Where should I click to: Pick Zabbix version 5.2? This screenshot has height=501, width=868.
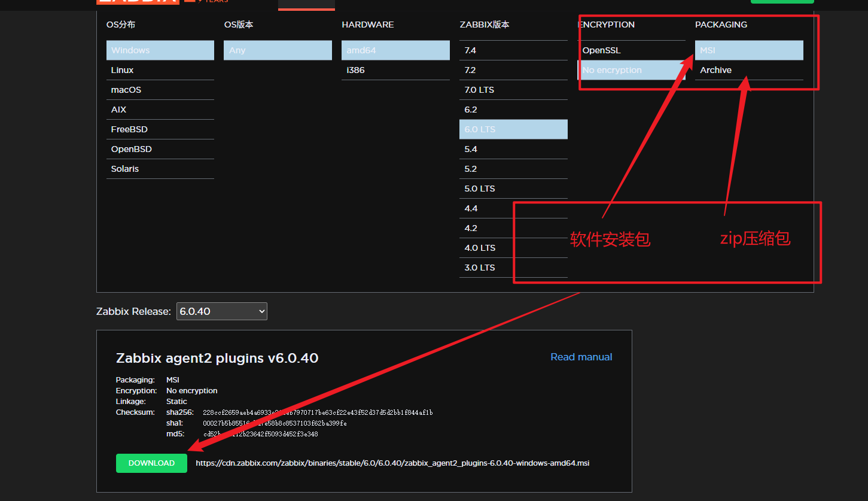tap(513, 169)
